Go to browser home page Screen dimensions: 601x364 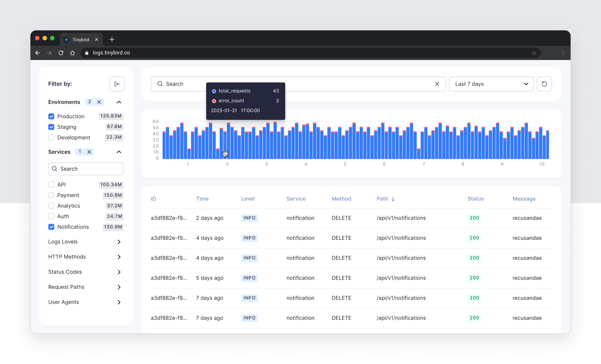click(72, 53)
